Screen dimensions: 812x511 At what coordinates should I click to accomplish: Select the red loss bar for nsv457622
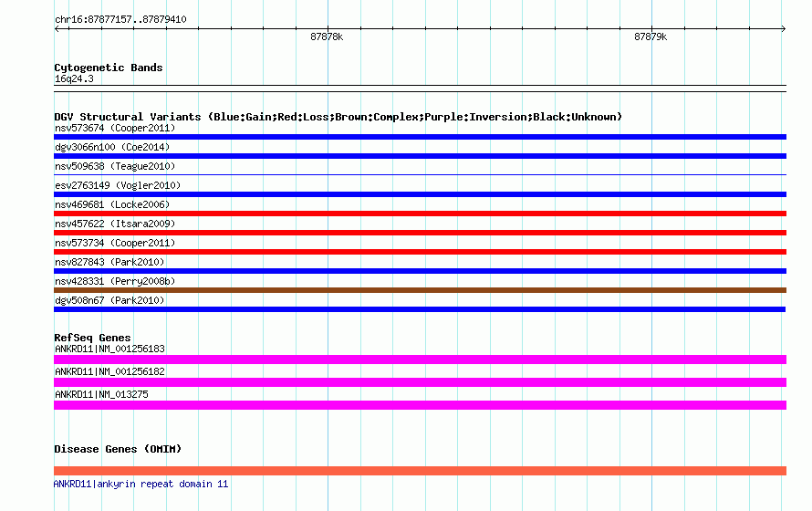(420, 233)
